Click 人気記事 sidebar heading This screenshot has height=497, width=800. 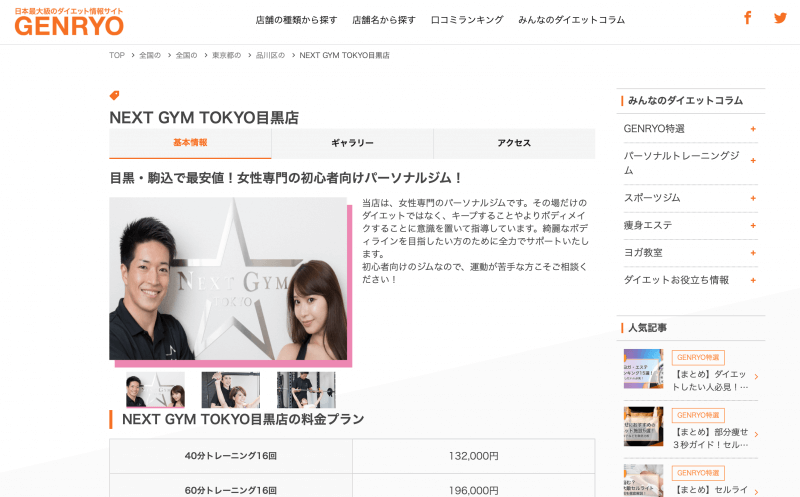pyautogui.click(x=647, y=328)
